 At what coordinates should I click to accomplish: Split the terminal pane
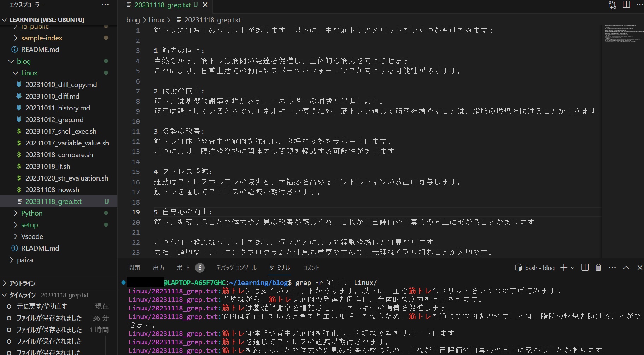click(x=585, y=268)
